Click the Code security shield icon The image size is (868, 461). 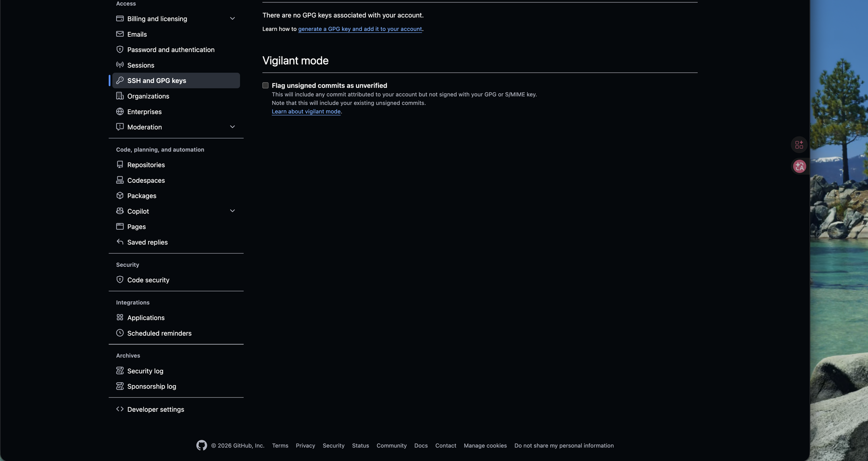coord(120,280)
